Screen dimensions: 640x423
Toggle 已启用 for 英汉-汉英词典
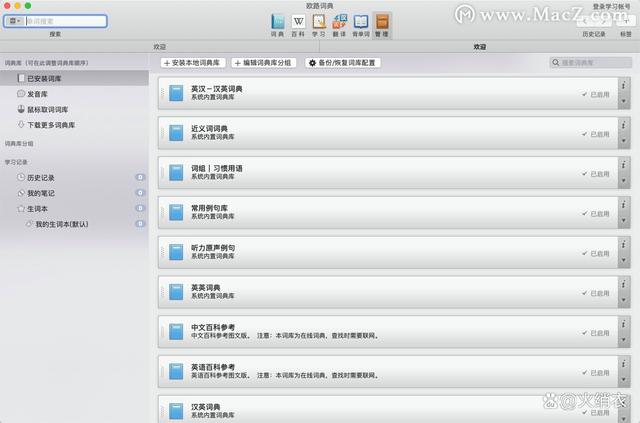[596, 94]
